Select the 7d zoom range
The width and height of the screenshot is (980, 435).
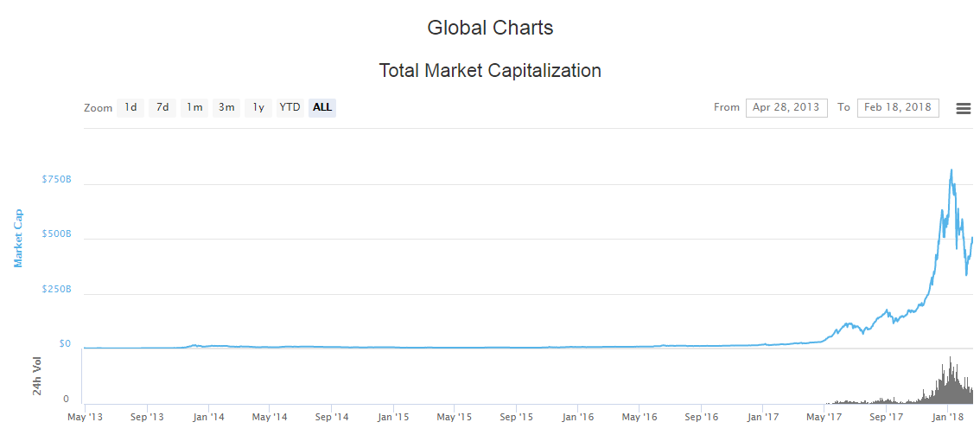coord(162,107)
